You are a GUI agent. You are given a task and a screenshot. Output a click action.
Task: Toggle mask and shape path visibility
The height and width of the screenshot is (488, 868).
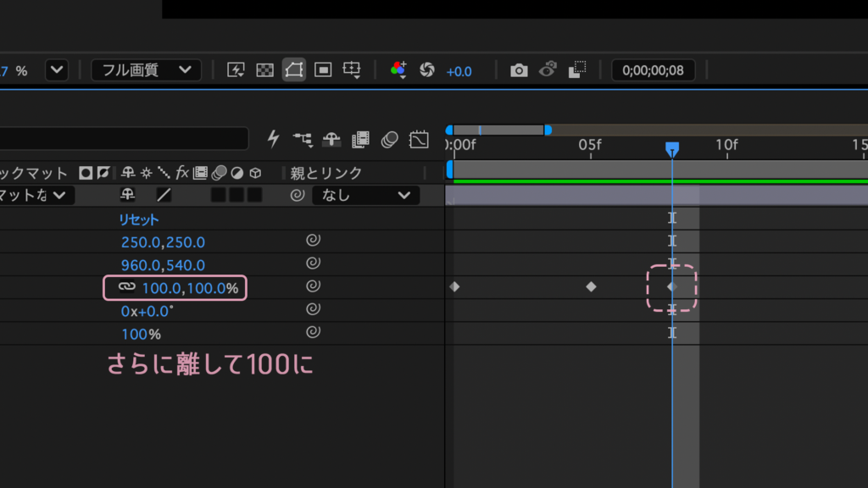pyautogui.click(x=294, y=69)
